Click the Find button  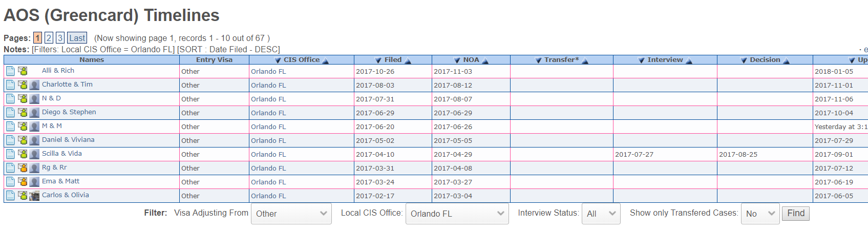795,213
